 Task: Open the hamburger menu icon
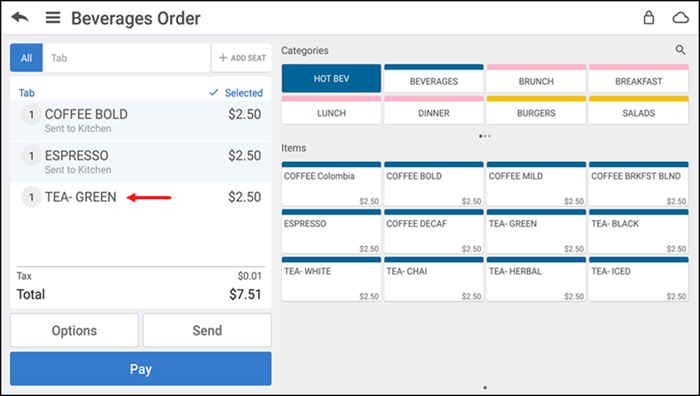pyautogui.click(x=53, y=18)
